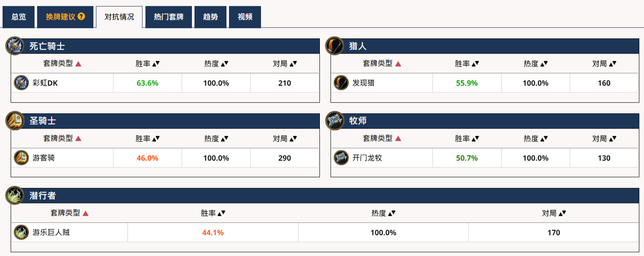Click the Rogue class icon in header

pyautogui.click(x=15, y=196)
